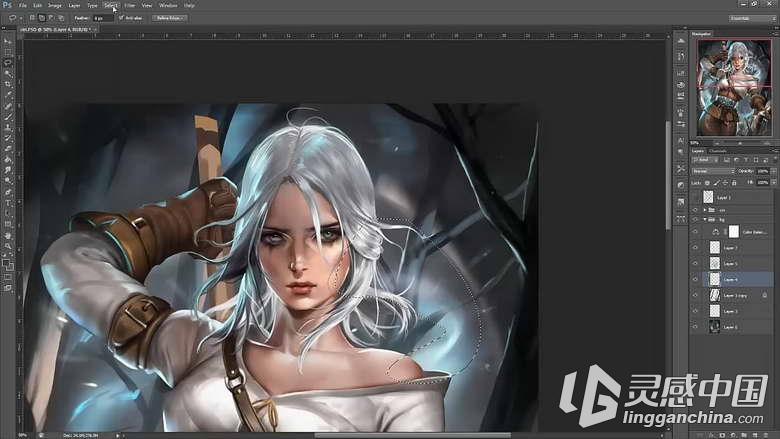Viewport: 780px width, 439px height.
Task: Select the Quick Selection tool
Action: (7, 74)
